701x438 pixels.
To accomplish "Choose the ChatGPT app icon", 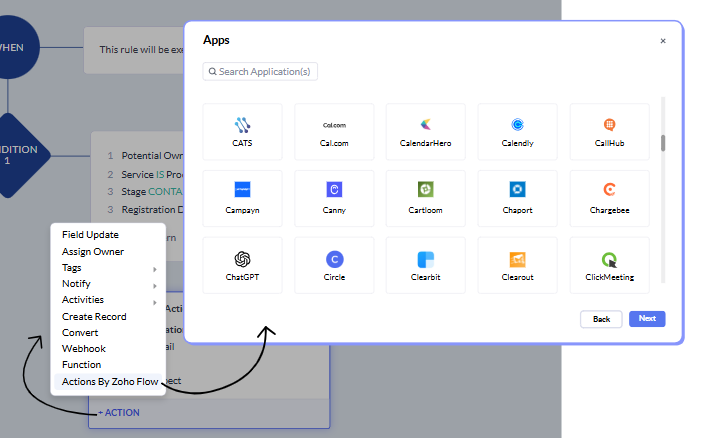I will 242,265.
